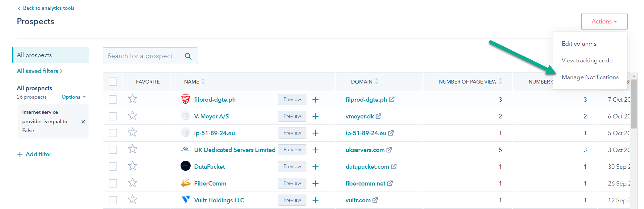Favorite Vultr Holdings LLC star
The image size is (644, 209).
point(133,200)
